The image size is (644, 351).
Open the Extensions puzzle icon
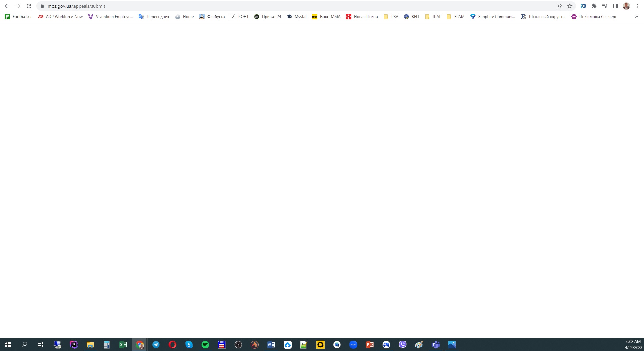[594, 6]
